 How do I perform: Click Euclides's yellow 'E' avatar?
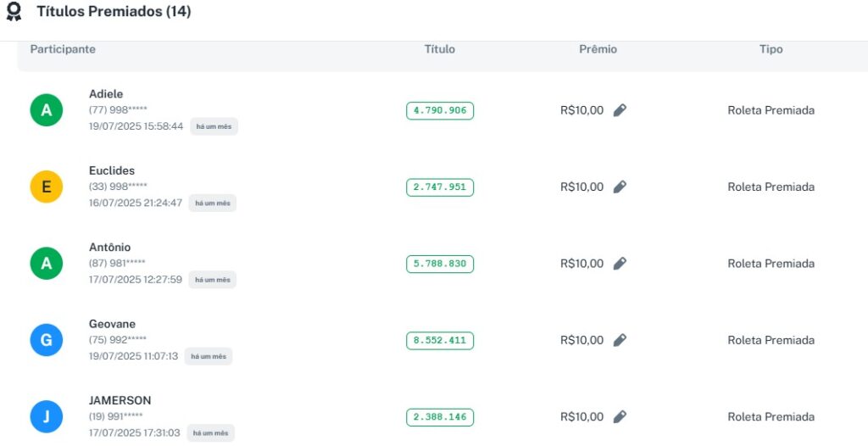(47, 187)
